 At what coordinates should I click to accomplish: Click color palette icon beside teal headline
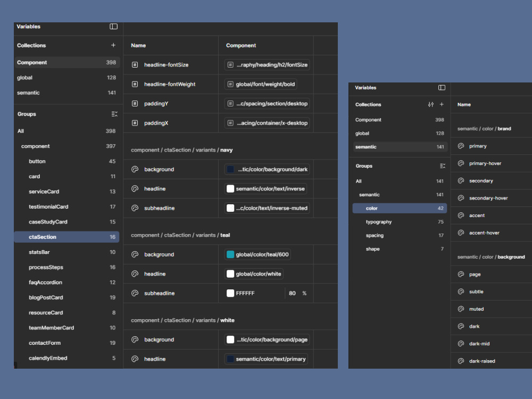pos(135,274)
